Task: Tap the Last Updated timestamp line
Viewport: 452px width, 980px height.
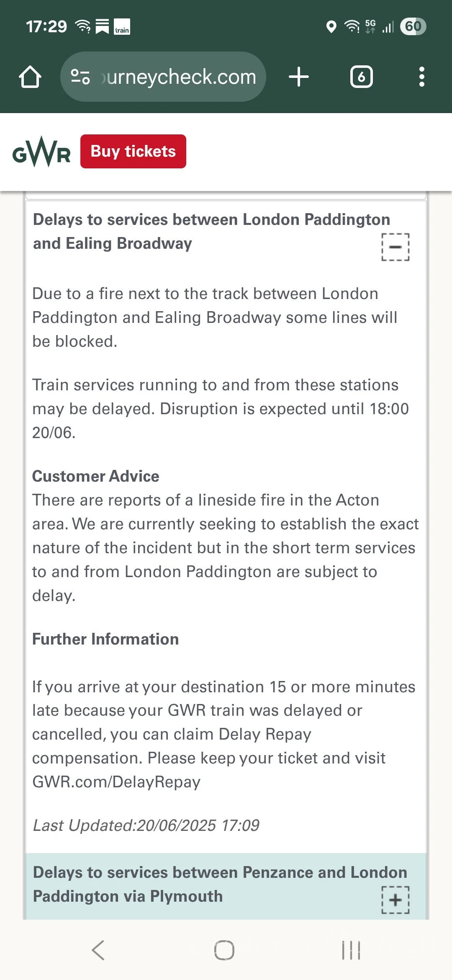Action: [146, 825]
